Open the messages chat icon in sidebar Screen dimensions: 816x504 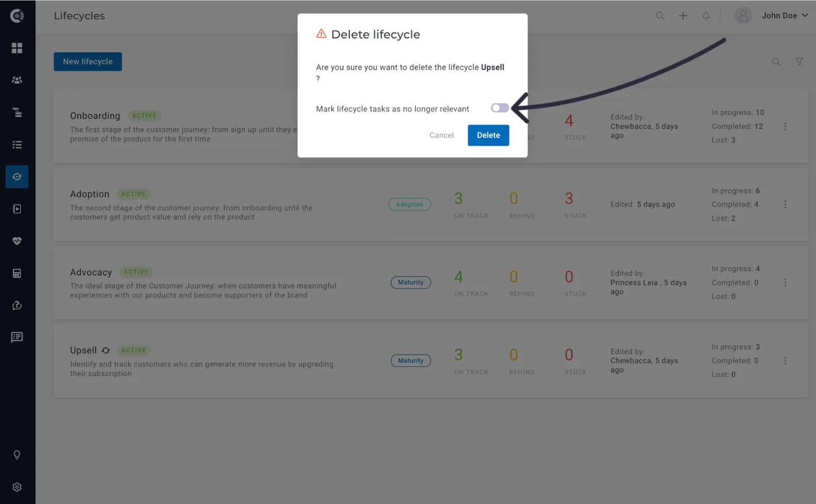[x=17, y=337]
